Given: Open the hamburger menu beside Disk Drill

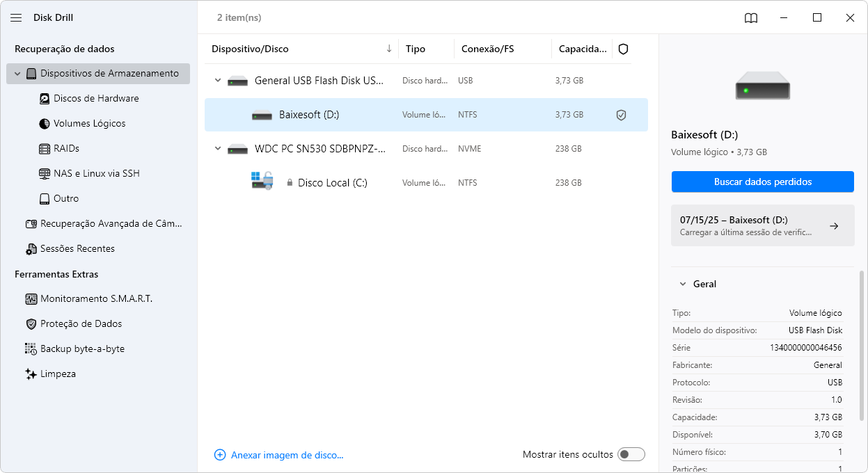Looking at the screenshot, I should pos(17,17).
